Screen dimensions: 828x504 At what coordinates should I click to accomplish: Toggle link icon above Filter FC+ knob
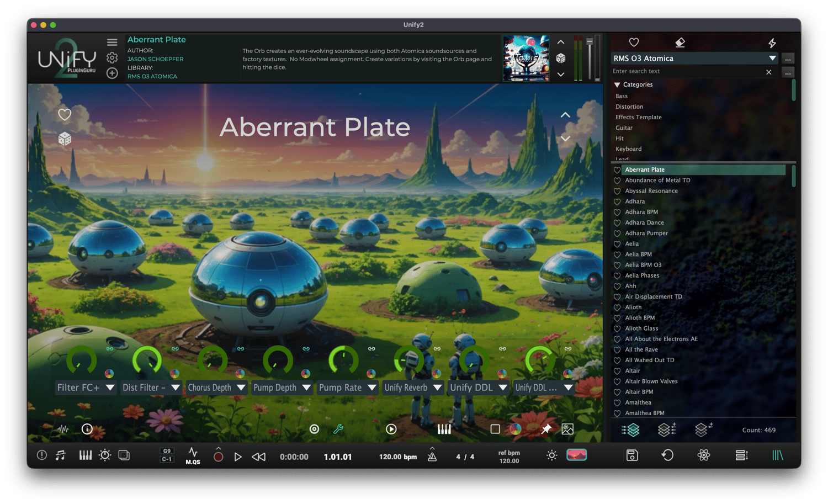110,349
